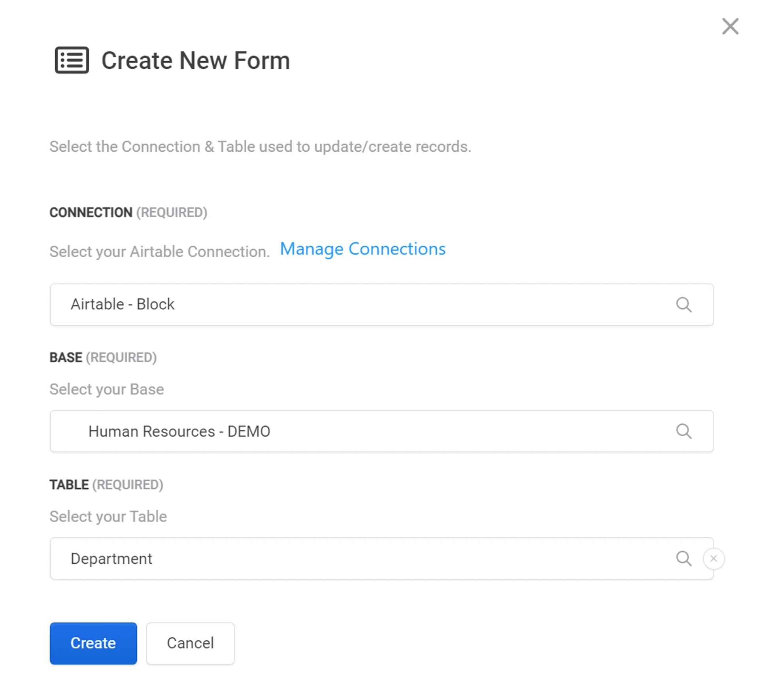Click the update/create records description text
Viewport: 759px width, 700px height.
260,147
